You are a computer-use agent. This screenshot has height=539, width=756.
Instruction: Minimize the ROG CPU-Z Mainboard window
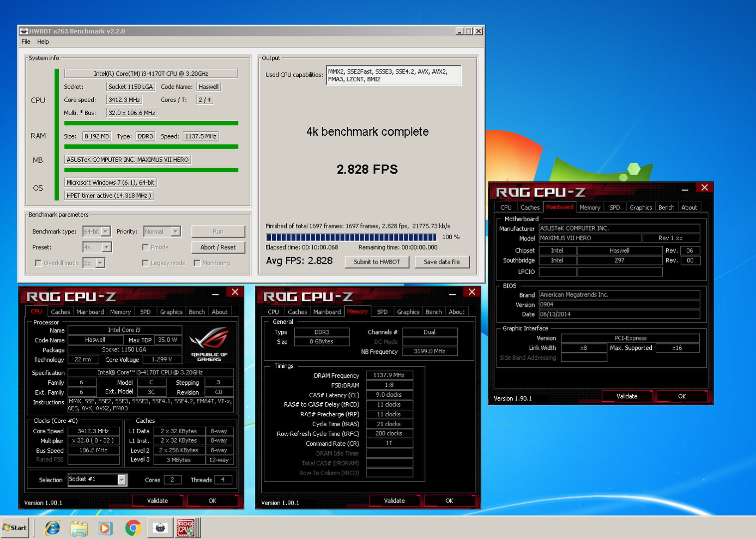pyautogui.click(x=685, y=190)
